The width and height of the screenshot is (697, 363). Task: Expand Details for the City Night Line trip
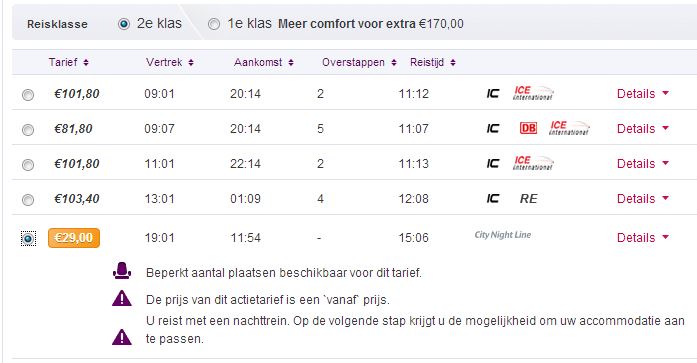tap(643, 238)
